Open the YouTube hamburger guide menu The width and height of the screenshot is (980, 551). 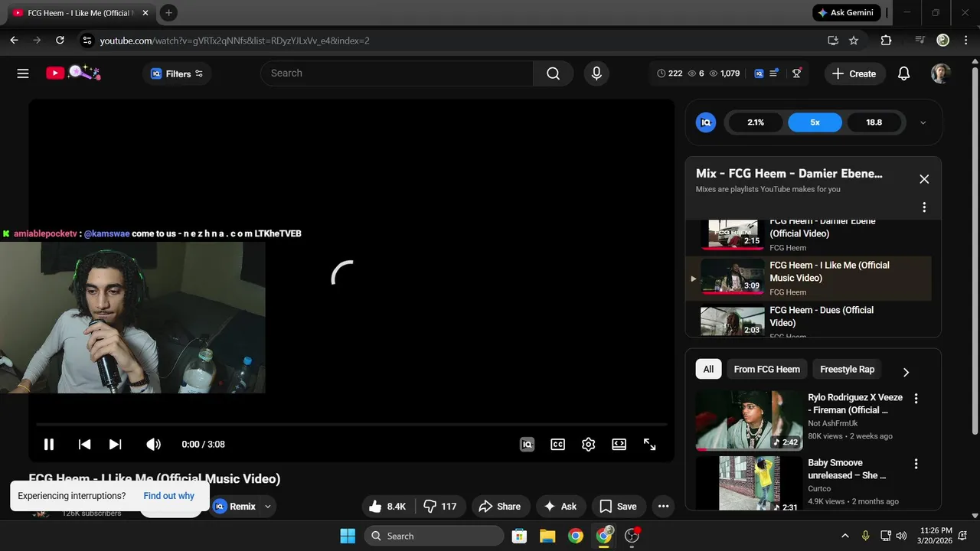pyautogui.click(x=23, y=73)
